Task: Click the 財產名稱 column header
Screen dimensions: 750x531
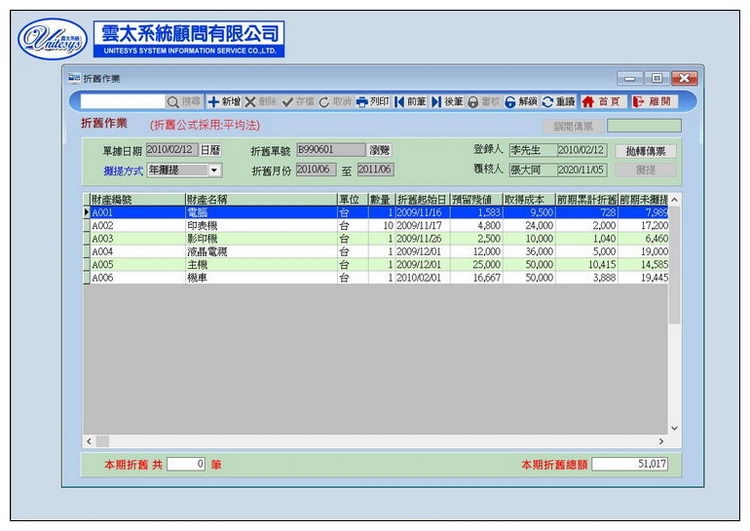Action: [258, 200]
